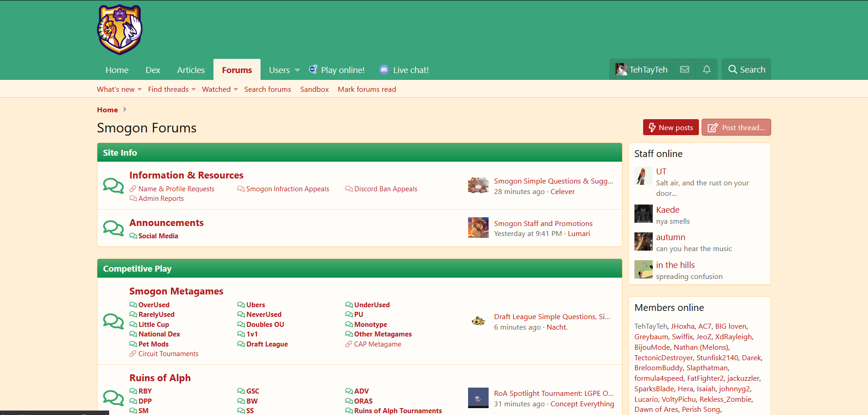
Task: Click UT's staff avatar
Action: click(643, 176)
